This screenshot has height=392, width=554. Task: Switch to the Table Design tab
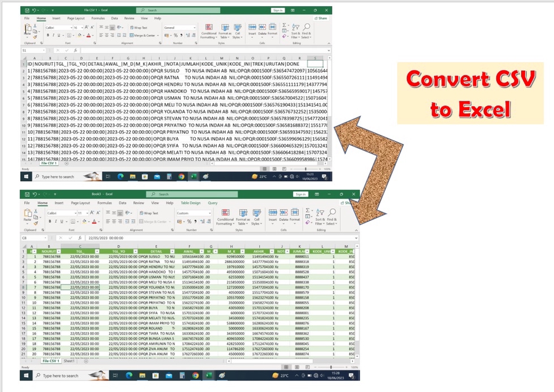point(191,203)
